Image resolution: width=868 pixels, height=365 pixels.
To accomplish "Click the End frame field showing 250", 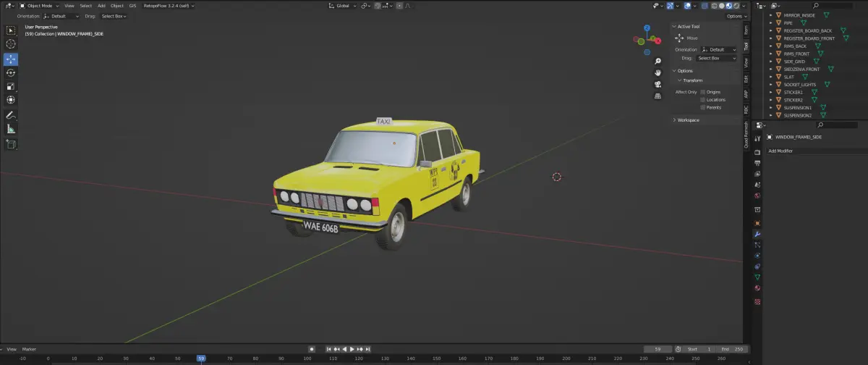I will [731, 349].
